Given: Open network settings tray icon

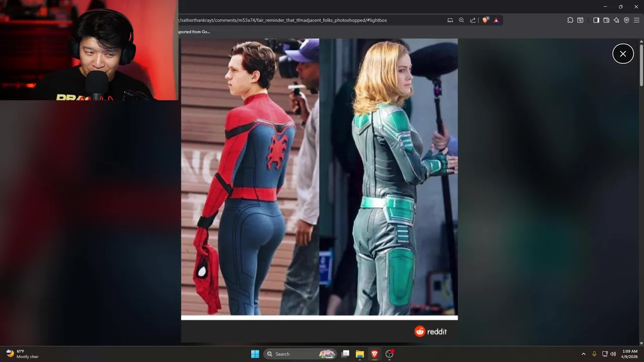Looking at the screenshot, I should pyautogui.click(x=605, y=354).
